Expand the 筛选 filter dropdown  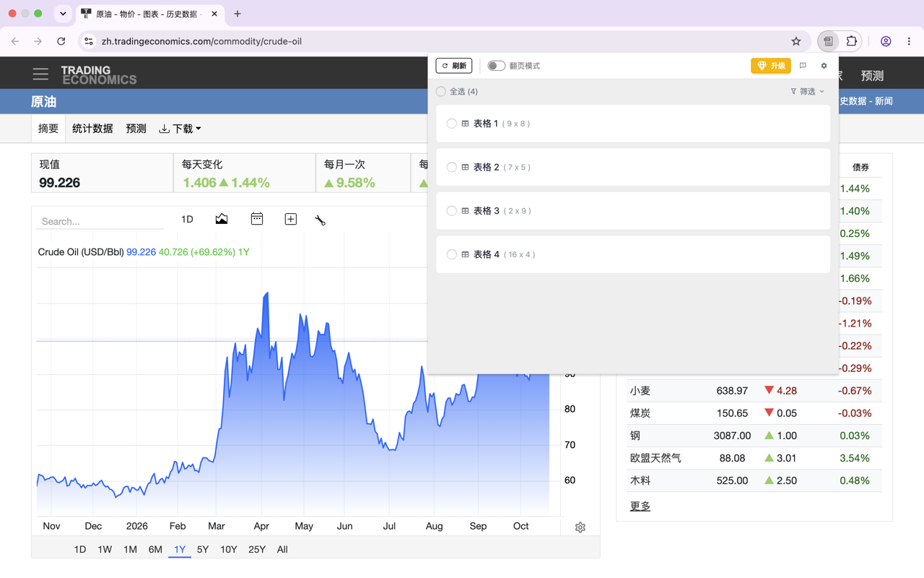pos(807,92)
